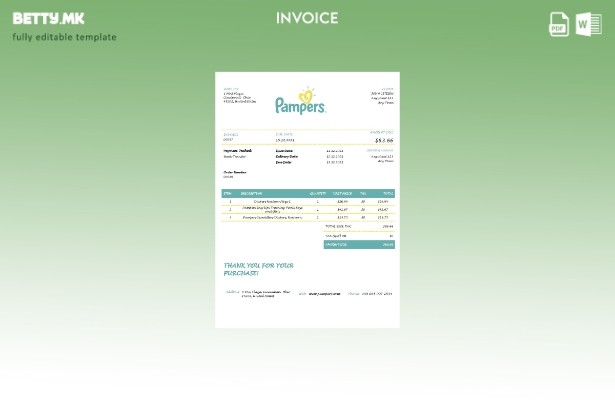
Task: Click the teal amount due bar below totals
Action: (359, 244)
